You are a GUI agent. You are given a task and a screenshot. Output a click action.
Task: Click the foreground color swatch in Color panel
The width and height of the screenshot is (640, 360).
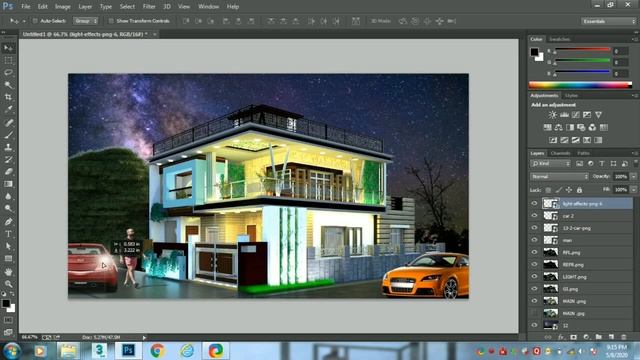coord(534,52)
